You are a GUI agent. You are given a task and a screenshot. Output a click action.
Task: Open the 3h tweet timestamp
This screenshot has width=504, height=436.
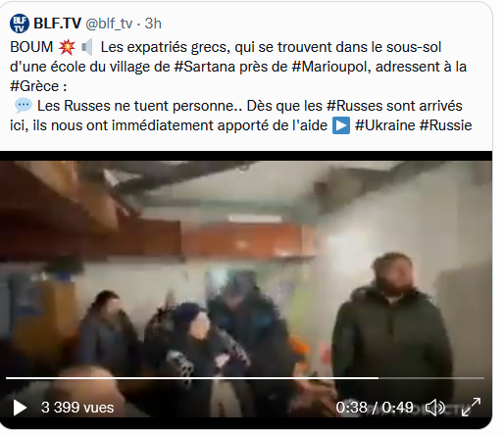[x=153, y=24]
